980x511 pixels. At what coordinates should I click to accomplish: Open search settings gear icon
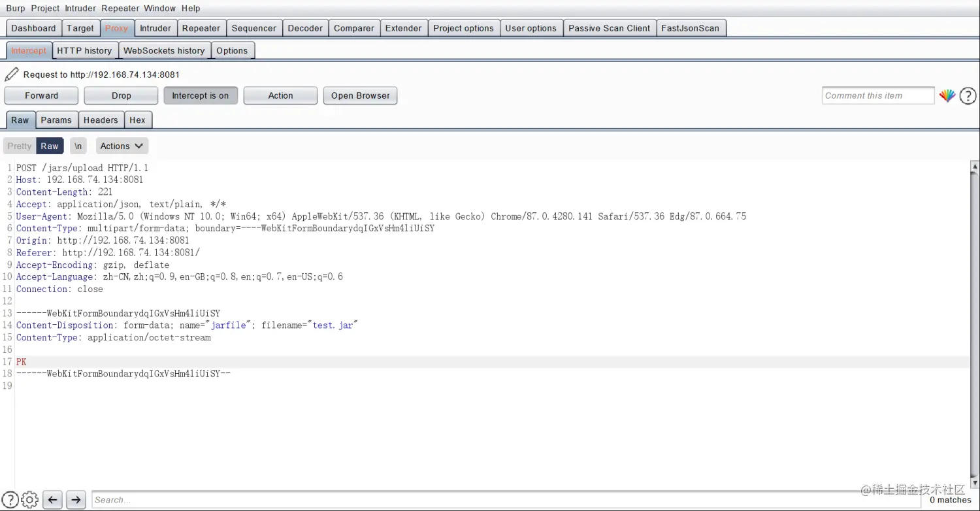[x=30, y=500]
